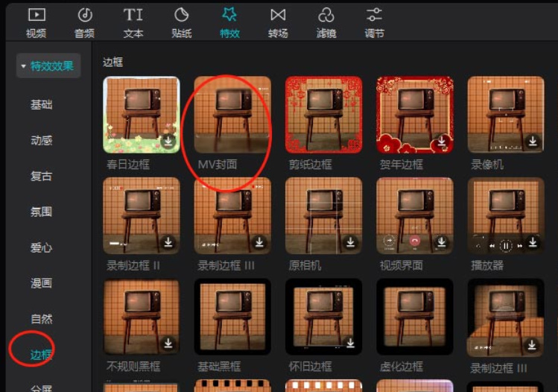Select the 不规则黑框 effect thumbnail
Screen dimensions: 558x392
tap(142, 317)
